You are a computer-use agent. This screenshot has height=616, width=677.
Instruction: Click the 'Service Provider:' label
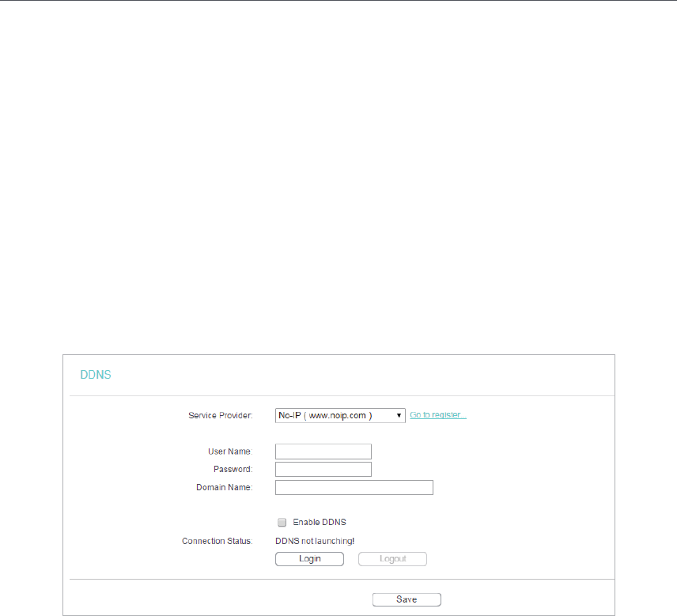[220, 415]
